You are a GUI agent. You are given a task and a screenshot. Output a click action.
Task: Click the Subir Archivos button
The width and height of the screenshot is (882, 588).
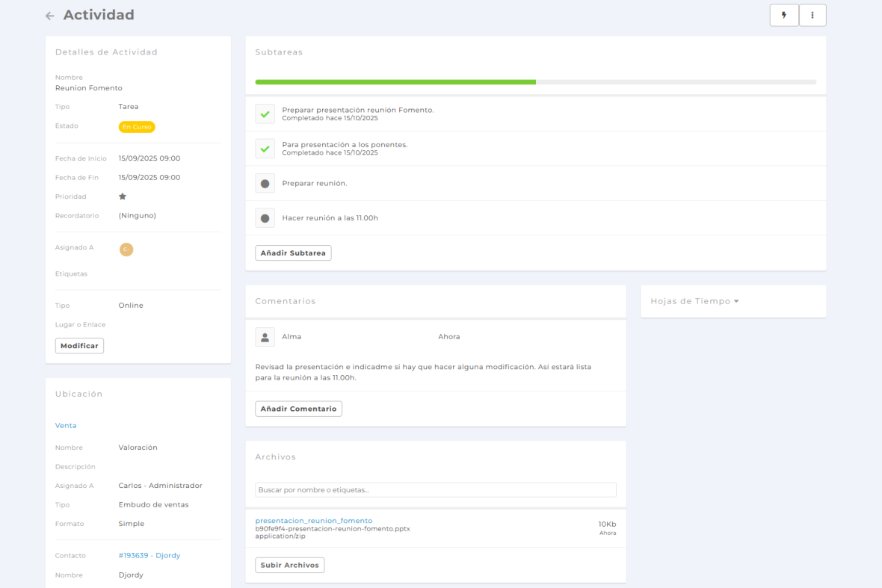(x=289, y=565)
